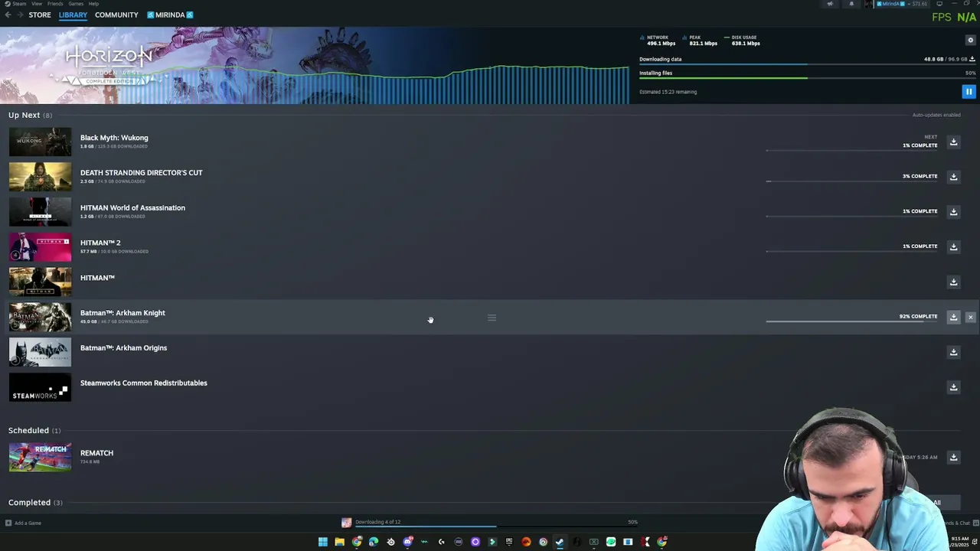Click the download icon on the HITMAN™ row

(x=953, y=282)
